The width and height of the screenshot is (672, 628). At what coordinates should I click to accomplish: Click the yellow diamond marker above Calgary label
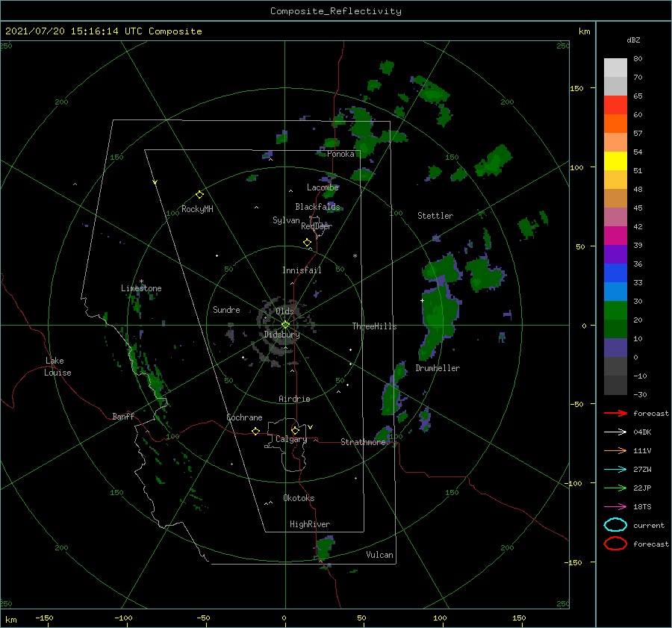295,430
